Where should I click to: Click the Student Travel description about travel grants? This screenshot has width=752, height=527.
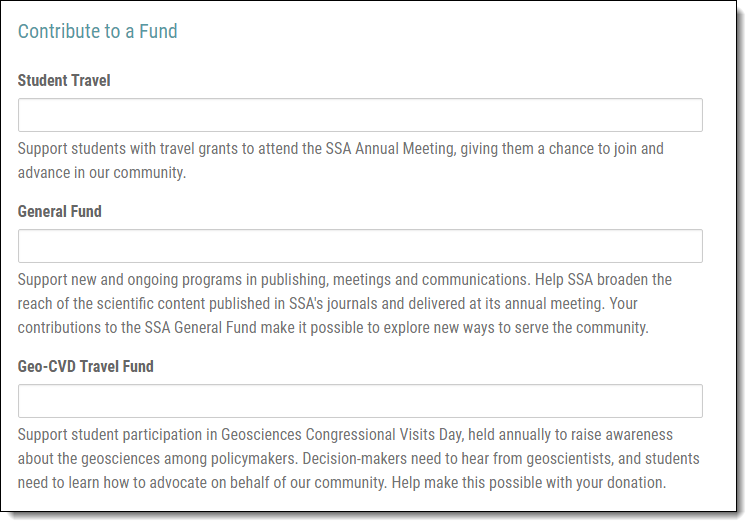pos(341,161)
